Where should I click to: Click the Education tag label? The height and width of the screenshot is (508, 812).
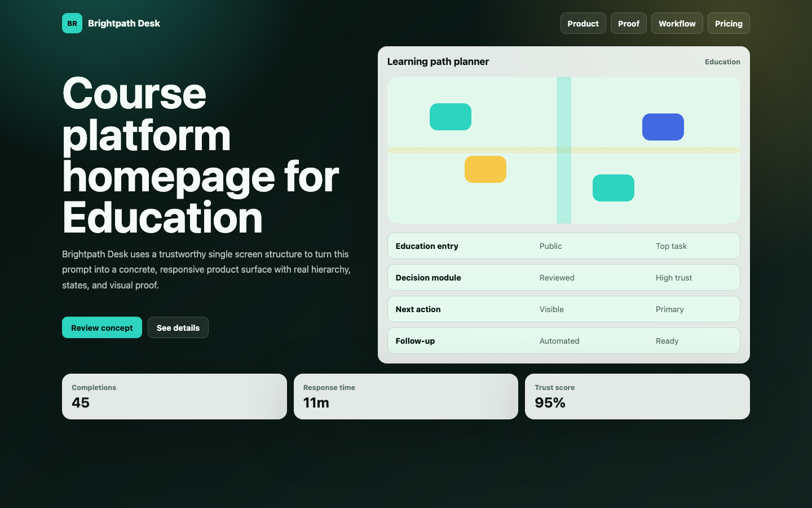coord(722,62)
